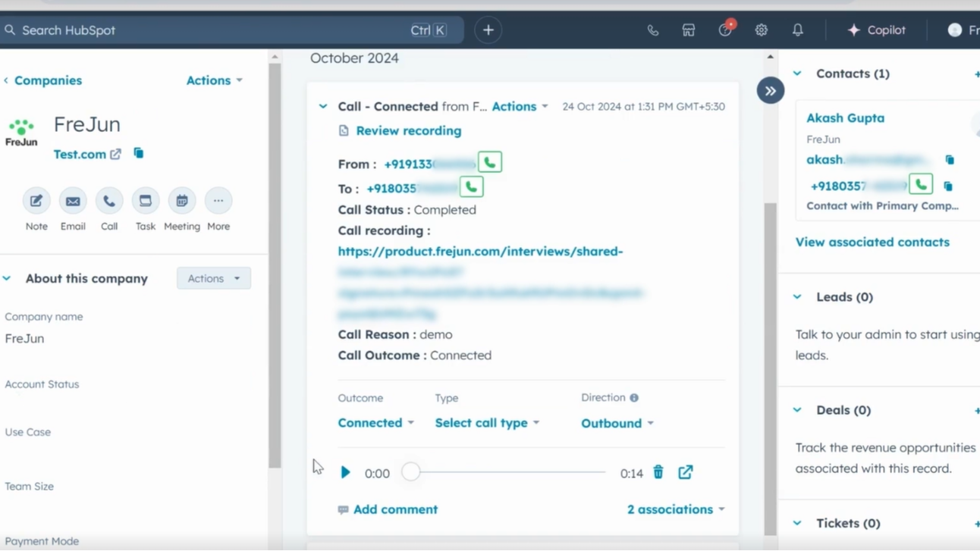Click the Note icon button
Image resolution: width=980 pixels, height=551 pixels.
(x=36, y=201)
